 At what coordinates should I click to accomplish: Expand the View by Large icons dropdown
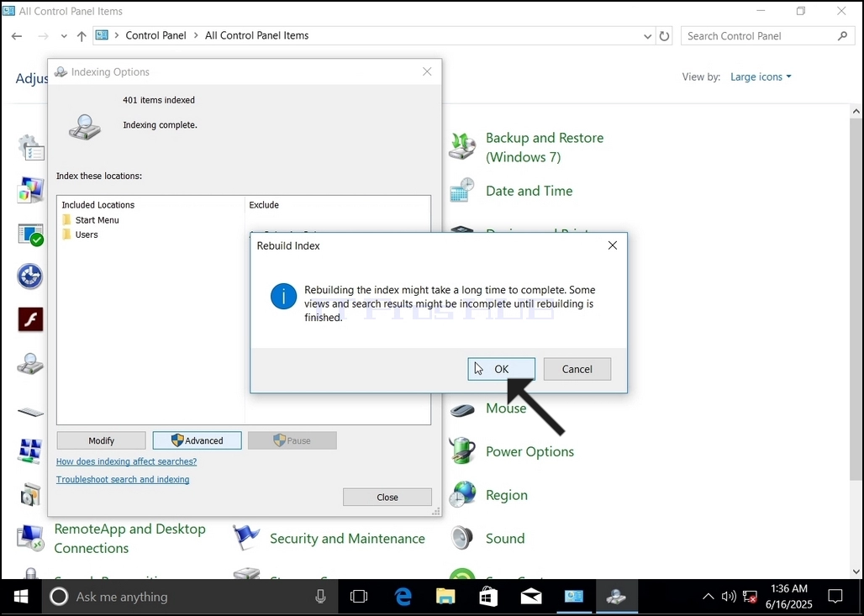(761, 76)
